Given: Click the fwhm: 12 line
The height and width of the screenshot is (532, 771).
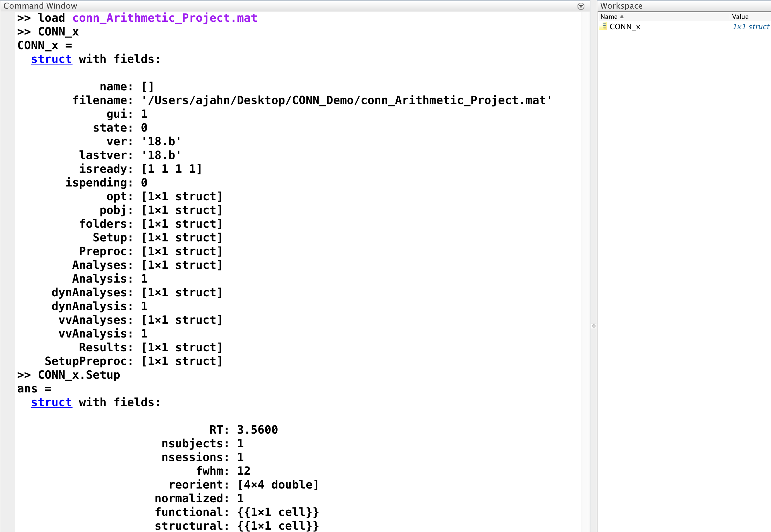Looking at the screenshot, I should [x=223, y=471].
